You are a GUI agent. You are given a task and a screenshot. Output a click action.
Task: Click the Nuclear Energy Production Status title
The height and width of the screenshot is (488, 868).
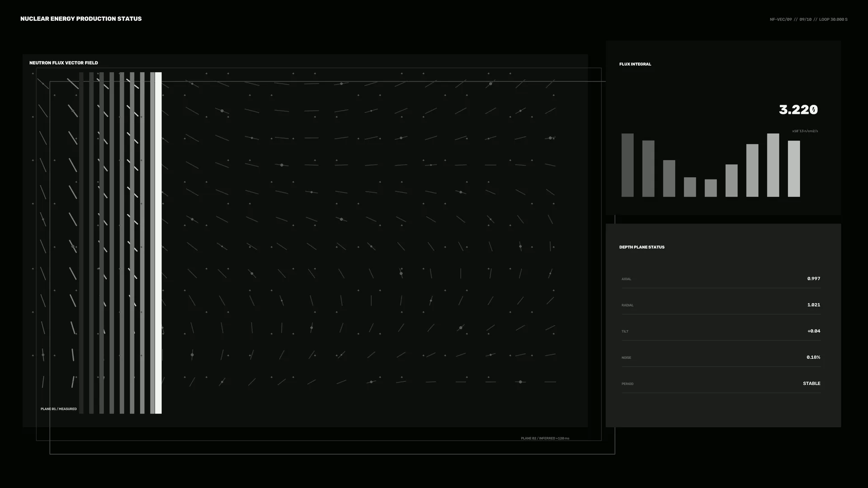81,19
